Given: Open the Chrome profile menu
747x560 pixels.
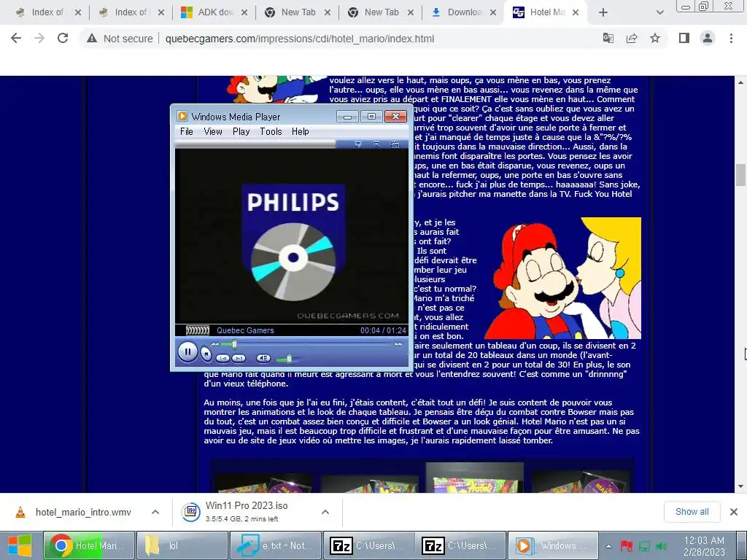Looking at the screenshot, I should tap(708, 38).
